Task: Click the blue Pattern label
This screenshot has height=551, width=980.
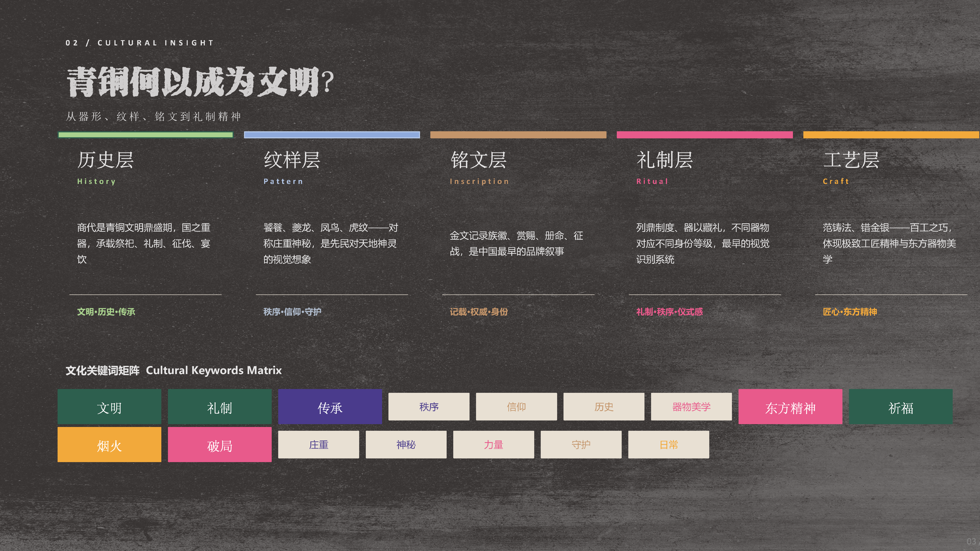Action: [x=283, y=181]
